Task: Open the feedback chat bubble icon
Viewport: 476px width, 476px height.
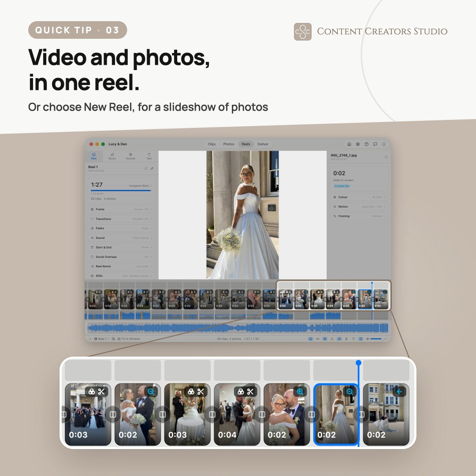Action: tap(375, 144)
